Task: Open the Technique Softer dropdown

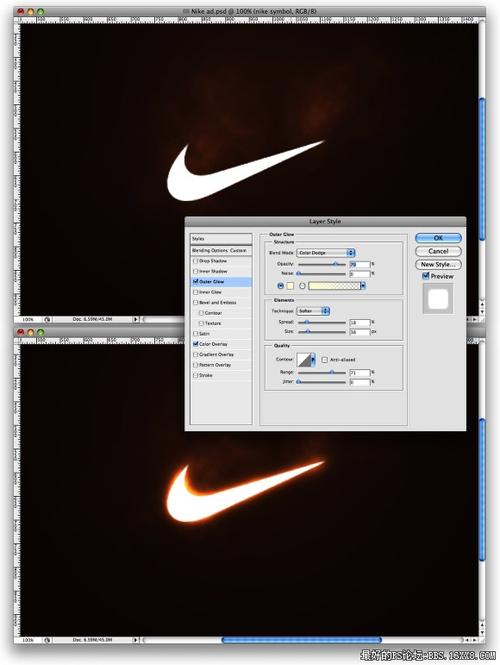Action: tap(313, 311)
